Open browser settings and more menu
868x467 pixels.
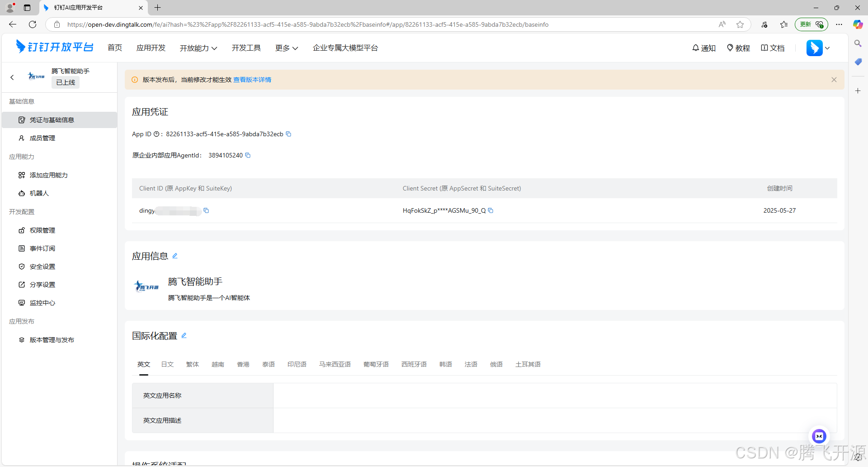click(x=839, y=24)
